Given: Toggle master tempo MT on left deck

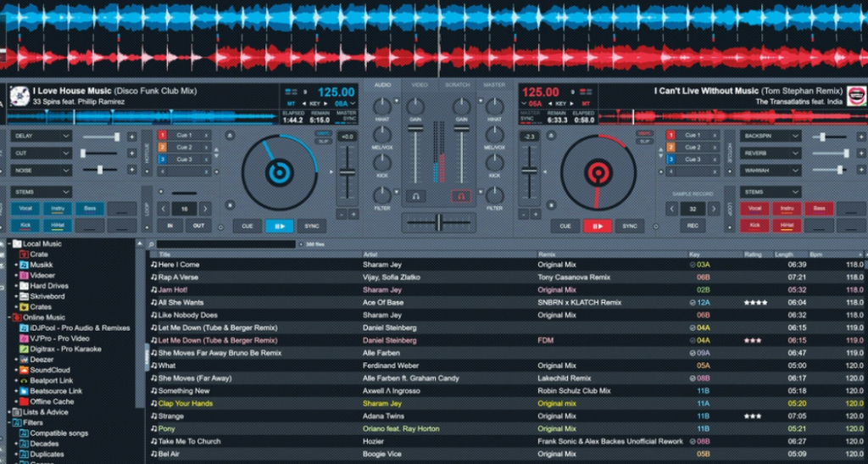Looking at the screenshot, I should click(x=292, y=103).
